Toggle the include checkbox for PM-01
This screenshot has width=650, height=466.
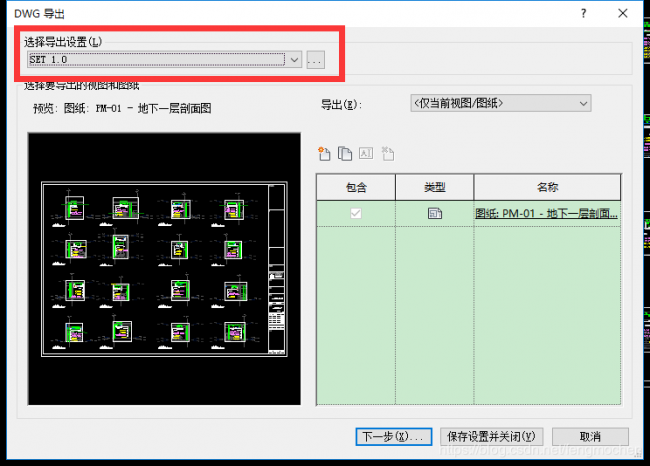(355, 213)
